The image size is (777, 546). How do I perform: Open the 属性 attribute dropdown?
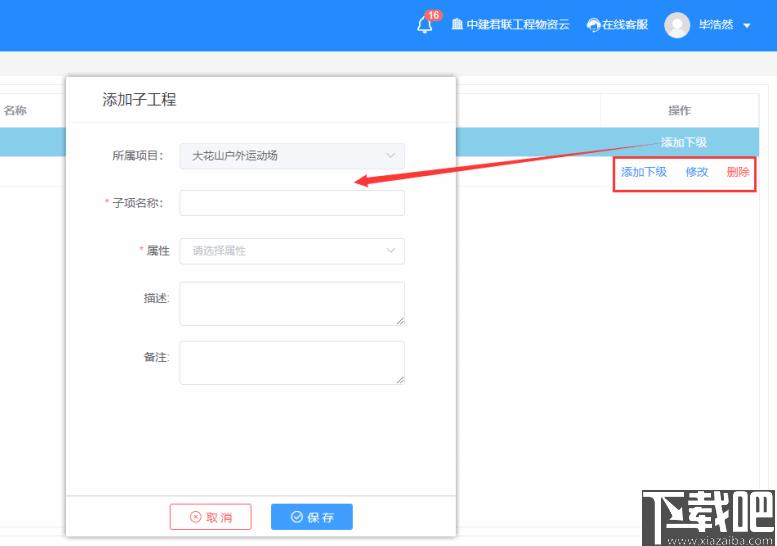pos(292,251)
